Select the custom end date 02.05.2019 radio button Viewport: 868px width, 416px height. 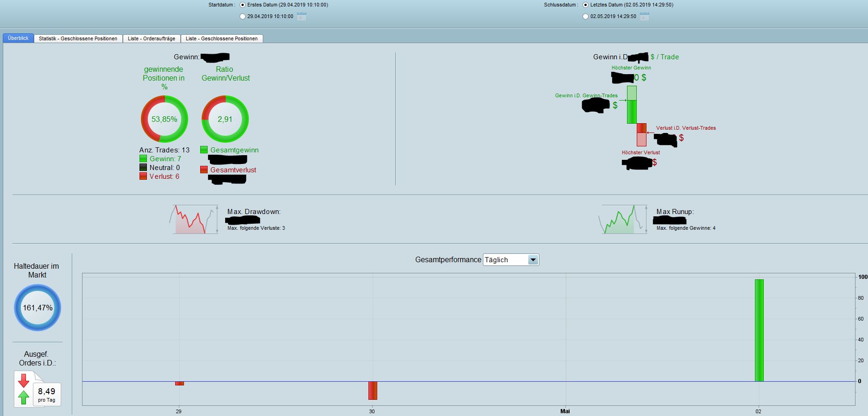pos(586,17)
